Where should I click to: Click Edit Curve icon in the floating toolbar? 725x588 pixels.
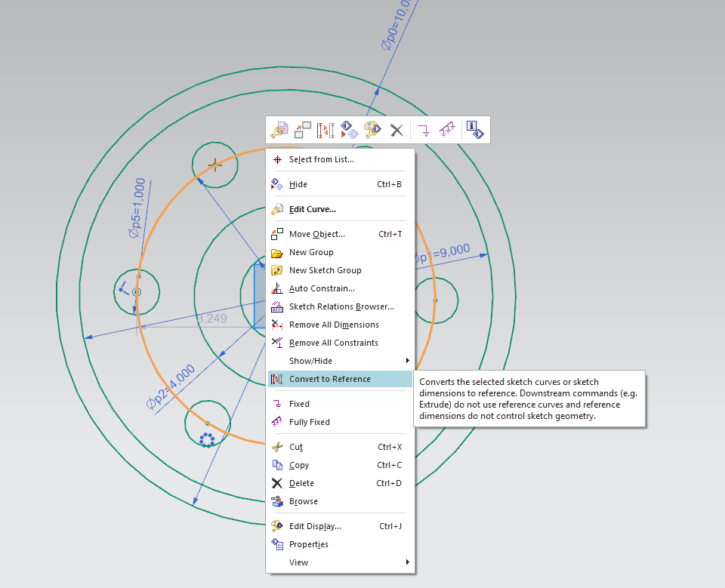(279, 130)
